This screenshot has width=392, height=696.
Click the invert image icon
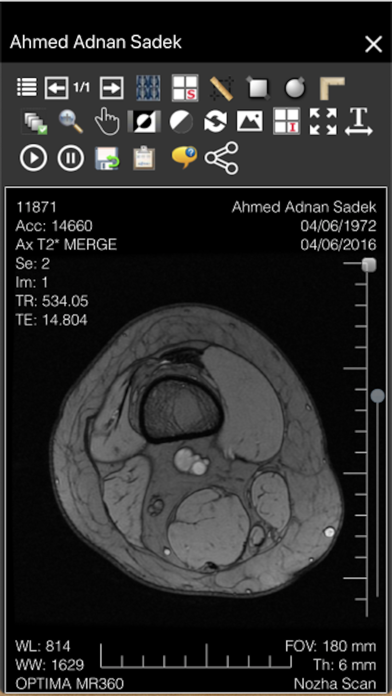click(144, 122)
